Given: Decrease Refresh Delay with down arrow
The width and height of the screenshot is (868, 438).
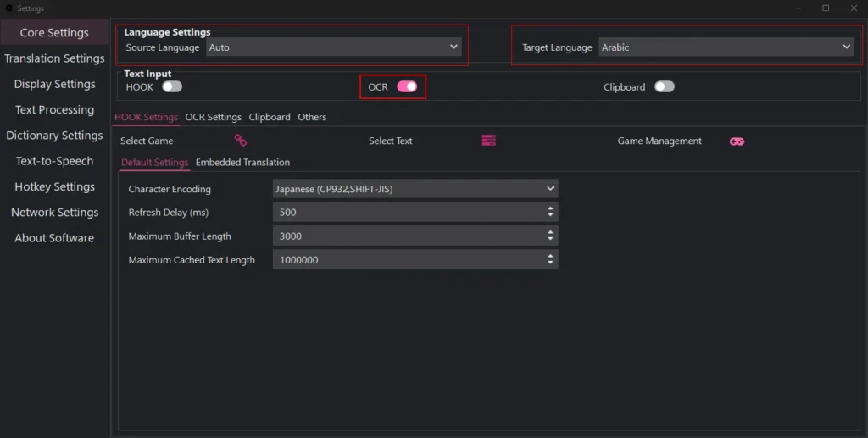Looking at the screenshot, I should 550,215.
